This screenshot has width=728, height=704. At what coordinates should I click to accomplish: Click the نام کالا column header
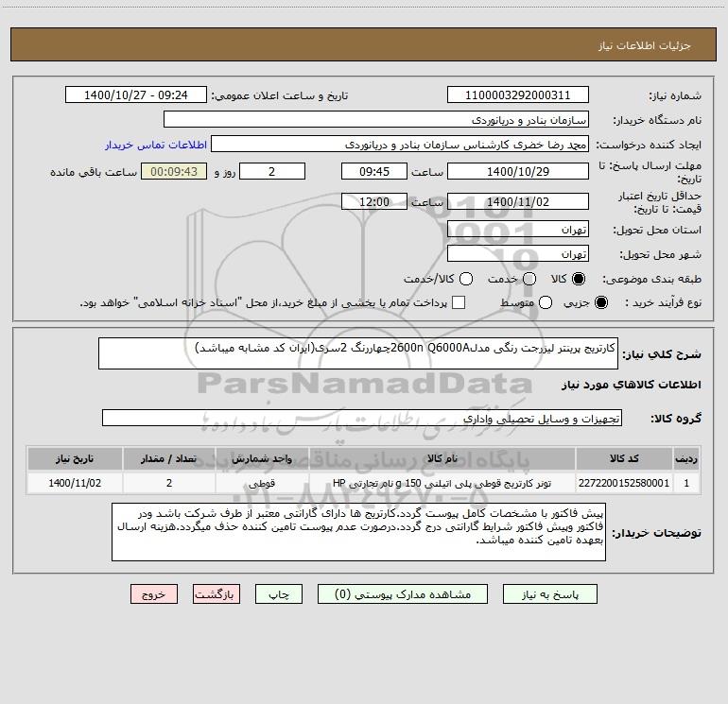tap(442, 458)
